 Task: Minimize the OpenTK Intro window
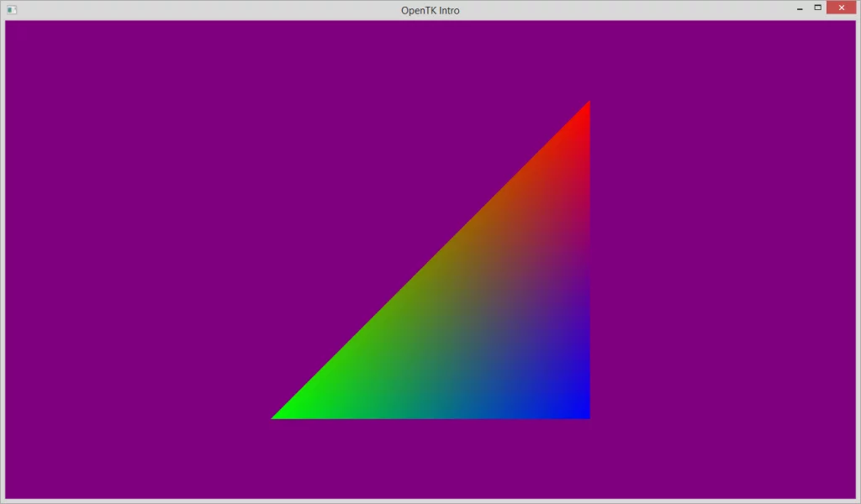click(x=800, y=8)
